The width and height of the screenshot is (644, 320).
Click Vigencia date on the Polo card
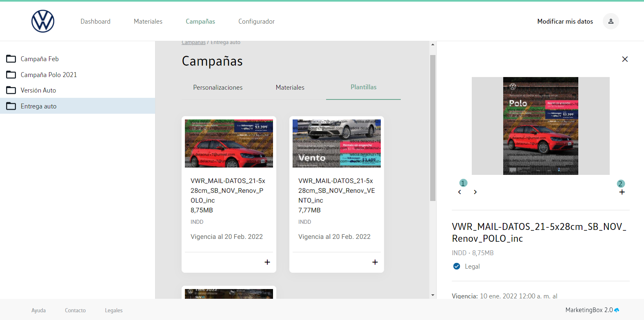click(227, 237)
